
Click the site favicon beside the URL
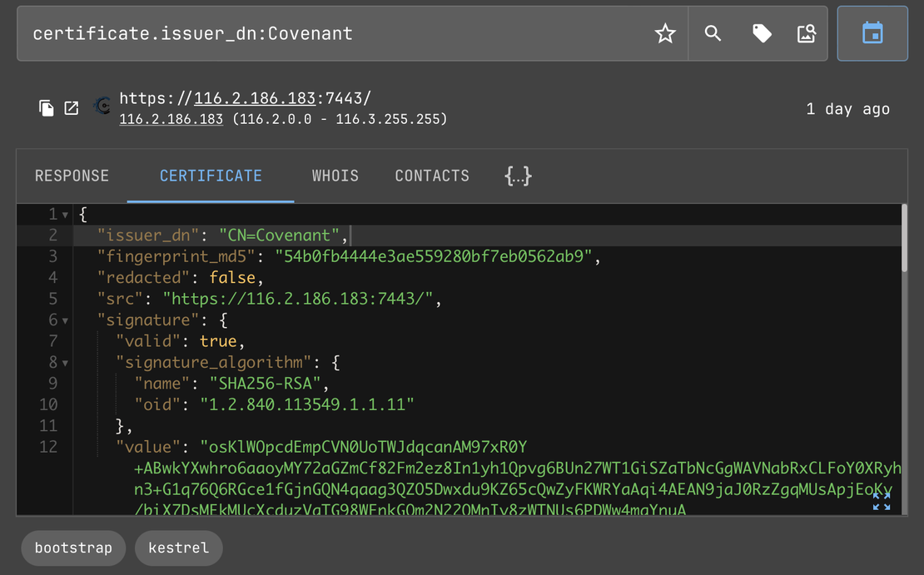point(102,107)
